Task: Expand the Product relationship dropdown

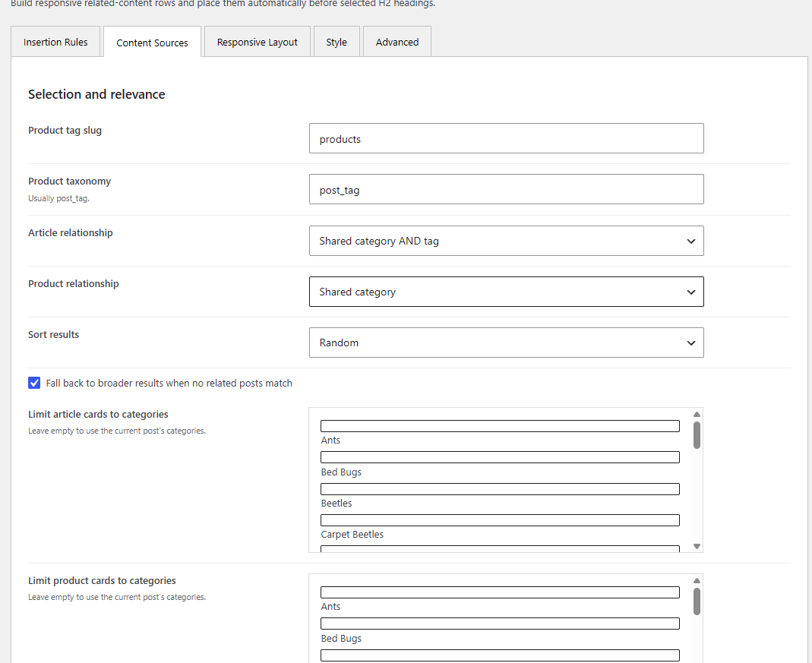Action: tap(507, 292)
